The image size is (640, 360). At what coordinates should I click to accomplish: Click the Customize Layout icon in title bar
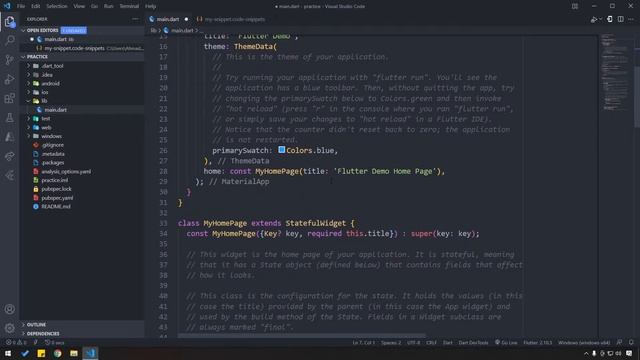575,6
